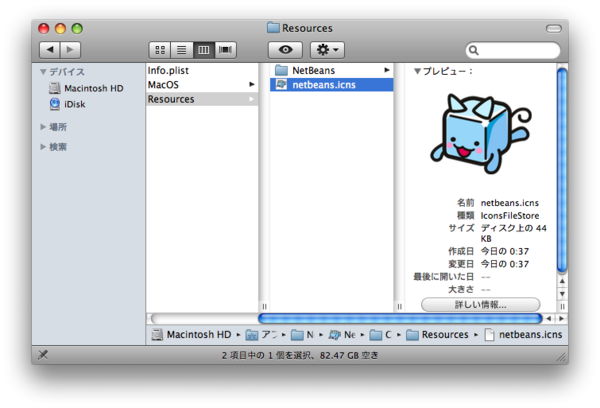The image size is (600, 408).
Task: Click the window's bottom-right resize grip
Action: [x=561, y=357]
